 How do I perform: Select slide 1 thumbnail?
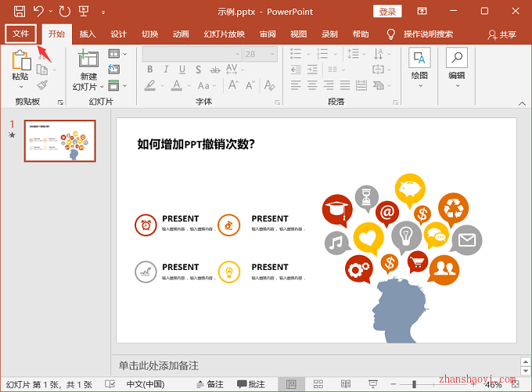(x=60, y=141)
